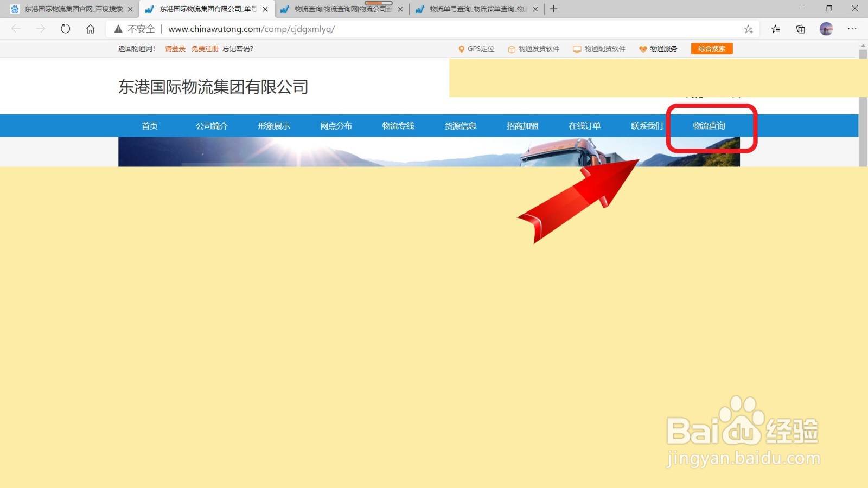Click the 返回物通网 link

137,49
